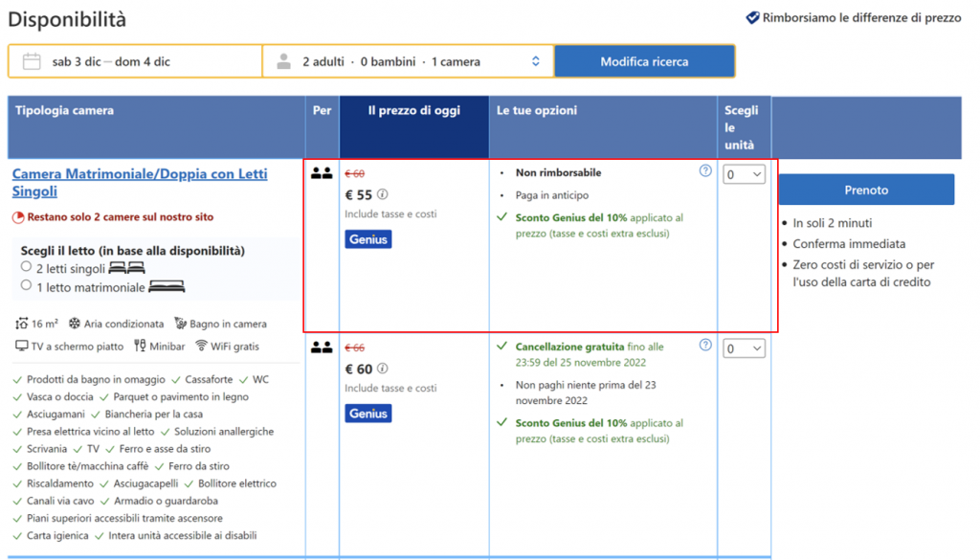The width and height of the screenshot is (980, 560).
Task: Open help icon for Cancellazione gratuita option
Action: point(705,346)
